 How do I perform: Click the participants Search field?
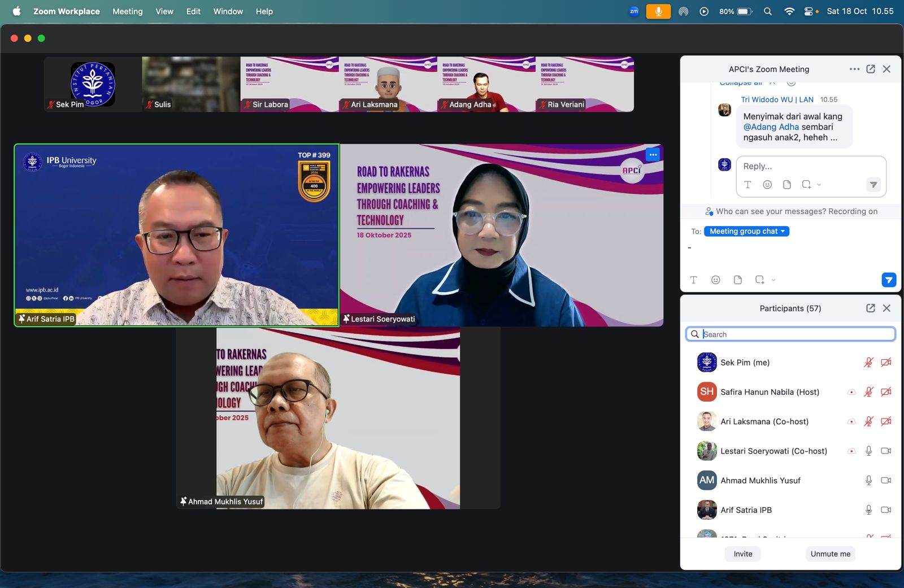791,334
